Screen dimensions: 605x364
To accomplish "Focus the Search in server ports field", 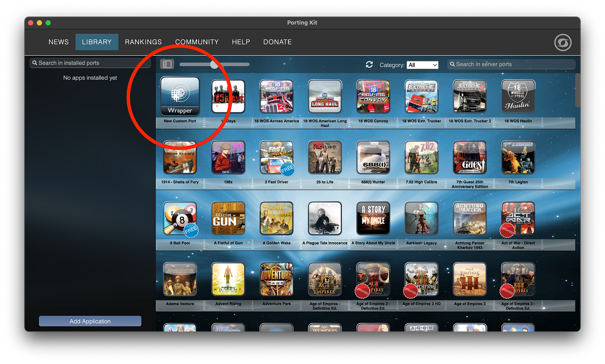I will pyautogui.click(x=511, y=64).
